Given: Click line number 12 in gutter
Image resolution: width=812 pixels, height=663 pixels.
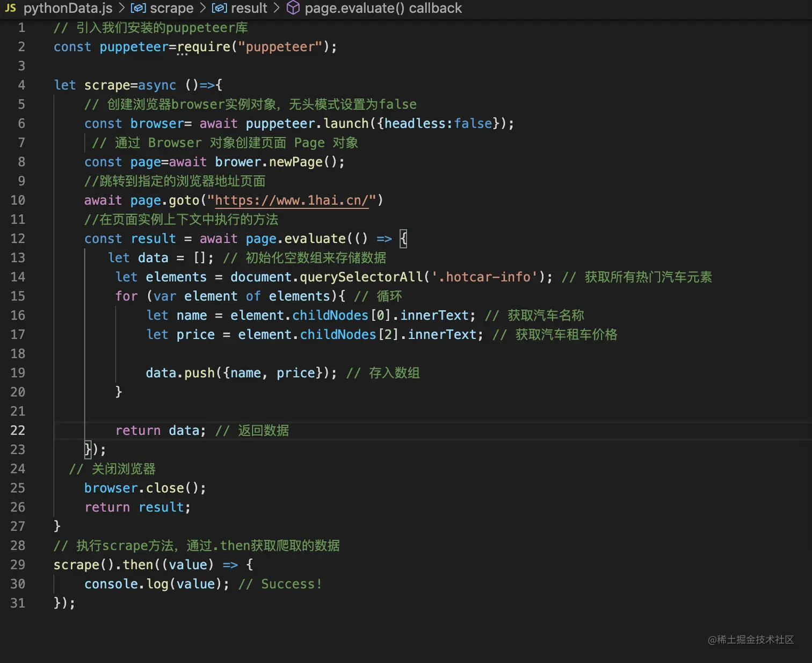Looking at the screenshot, I should [18, 239].
